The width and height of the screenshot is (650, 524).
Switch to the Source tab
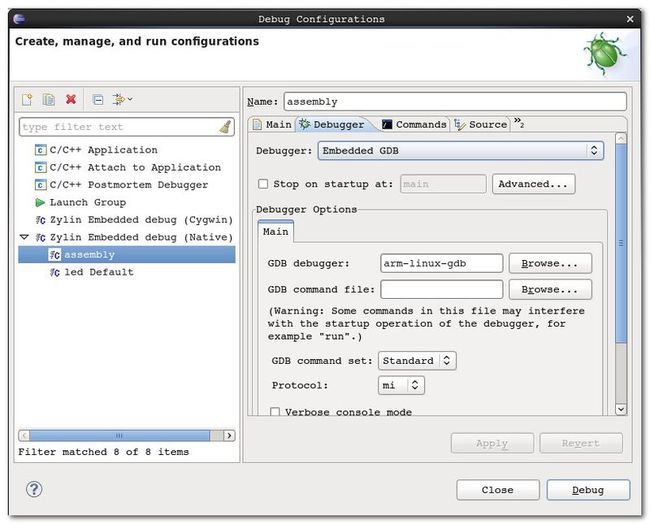pyautogui.click(x=481, y=124)
